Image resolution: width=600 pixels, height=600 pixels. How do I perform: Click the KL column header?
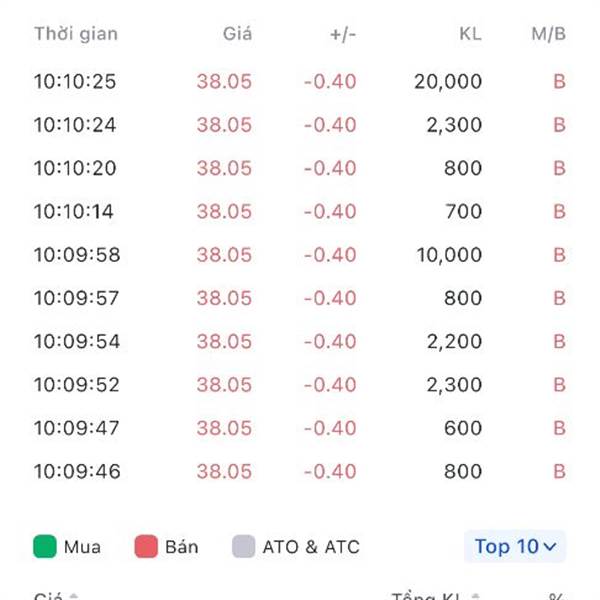[470, 34]
